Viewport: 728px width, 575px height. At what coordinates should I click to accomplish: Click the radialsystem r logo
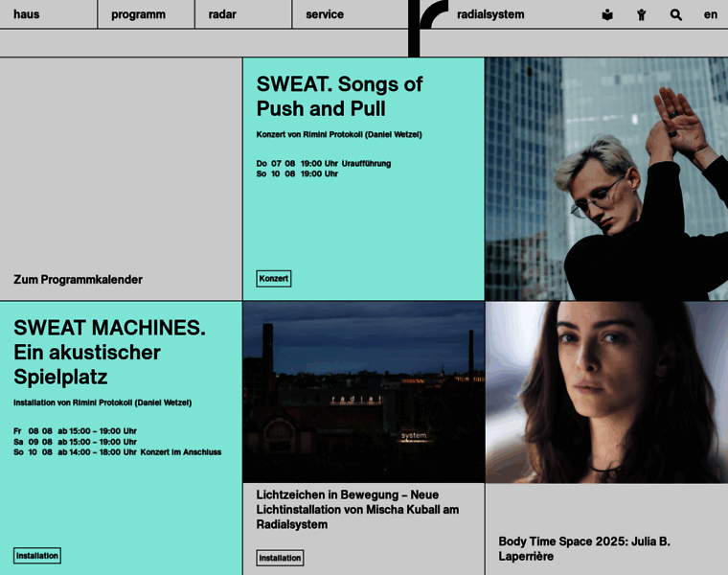pos(428,28)
